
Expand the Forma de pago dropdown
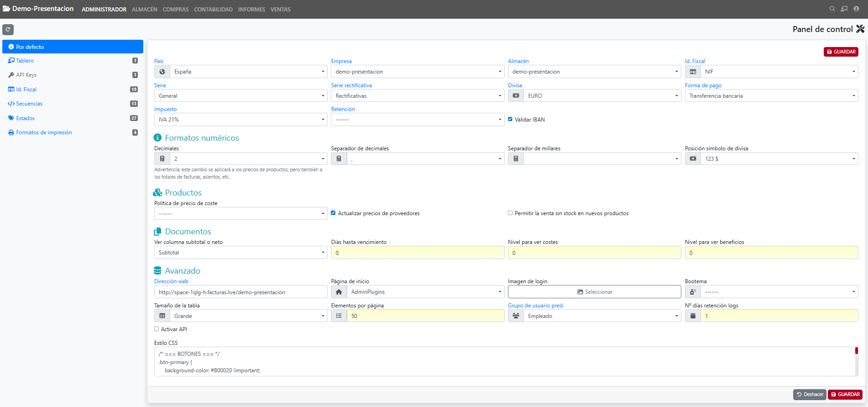(771, 96)
